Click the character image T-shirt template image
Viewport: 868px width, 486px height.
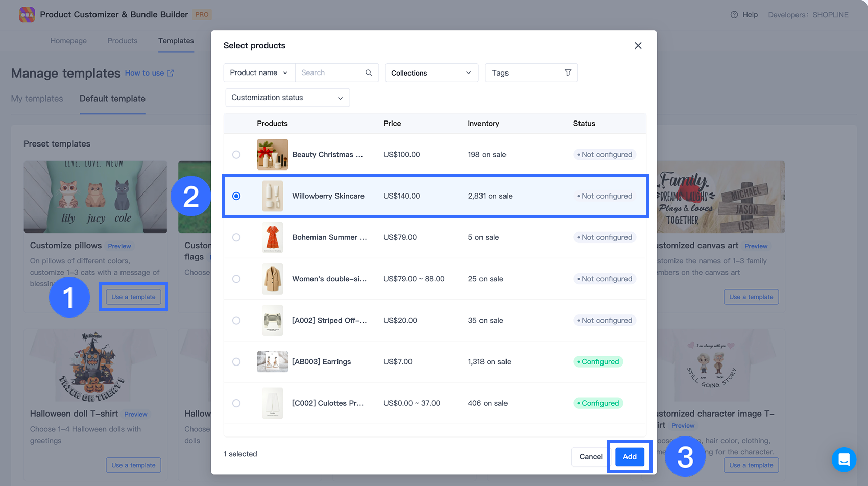(721, 366)
